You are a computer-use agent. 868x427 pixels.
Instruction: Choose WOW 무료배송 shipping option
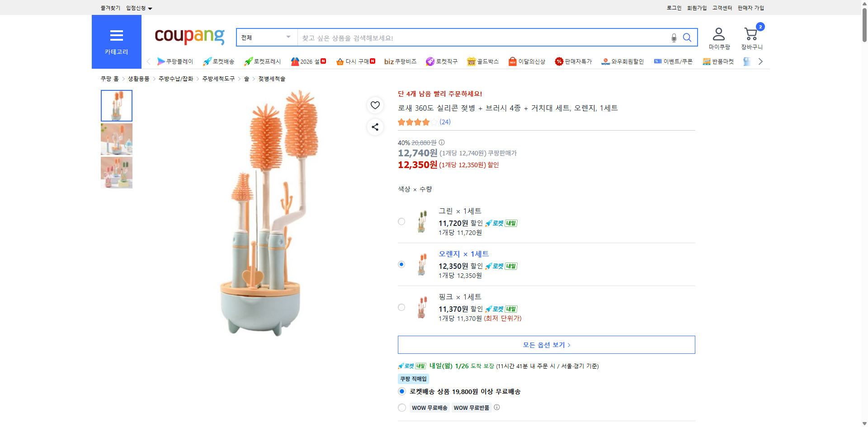(401, 407)
